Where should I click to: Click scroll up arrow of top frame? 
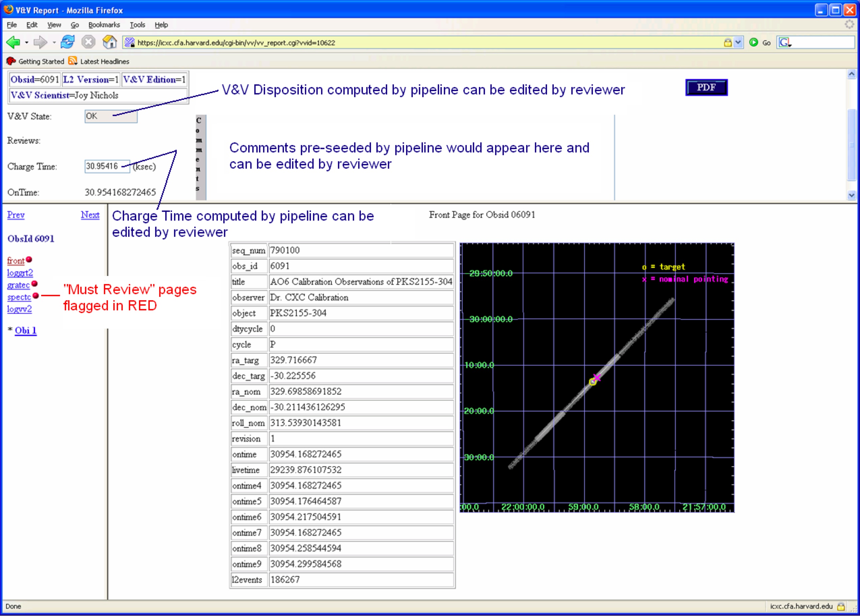pyautogui.click(x=852, y=74)
